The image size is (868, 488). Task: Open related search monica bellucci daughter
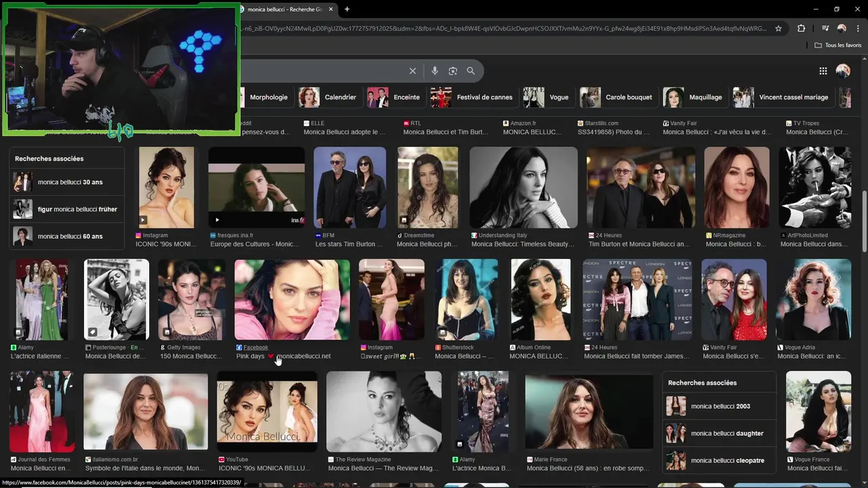pyautogui.click(x=719, y=433)
